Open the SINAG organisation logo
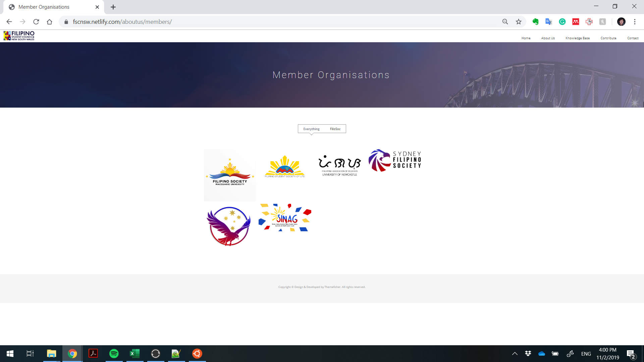Viewport: 644px width, 362px height. click(x=285, y=218)
